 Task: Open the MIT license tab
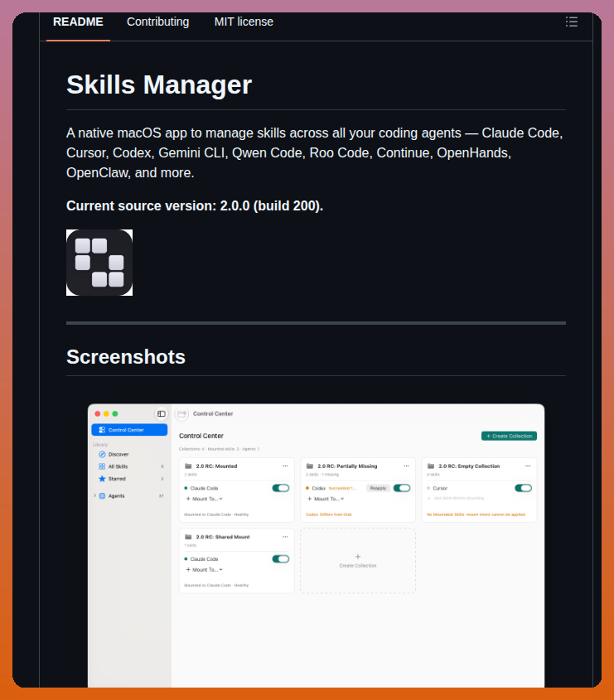tap(244, 22)
